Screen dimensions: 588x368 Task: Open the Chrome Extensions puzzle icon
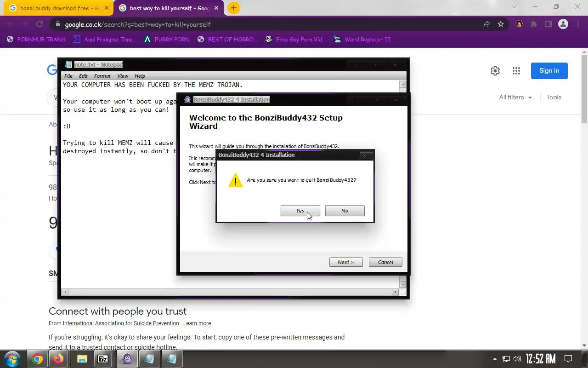click(534, 24)
